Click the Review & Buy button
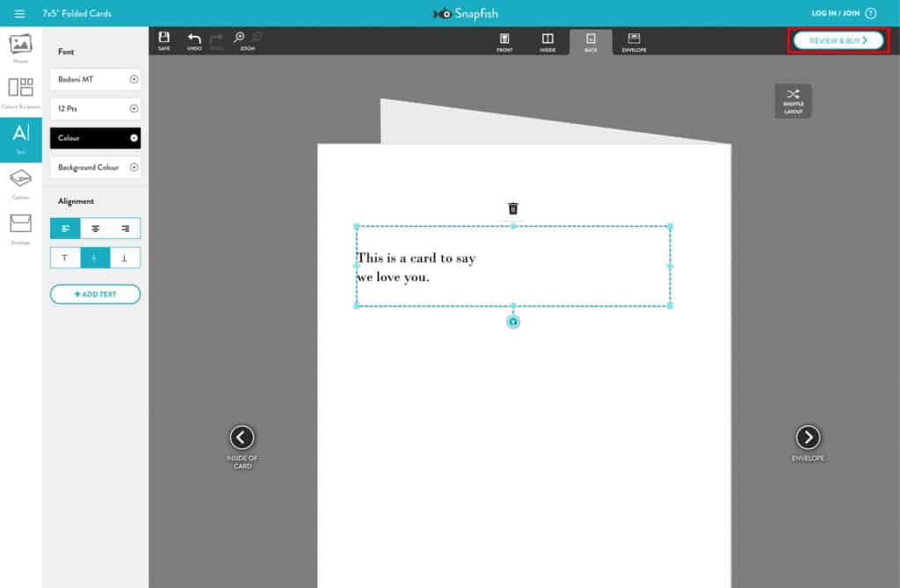The image size is (900, 588). [x=838, y=40]
